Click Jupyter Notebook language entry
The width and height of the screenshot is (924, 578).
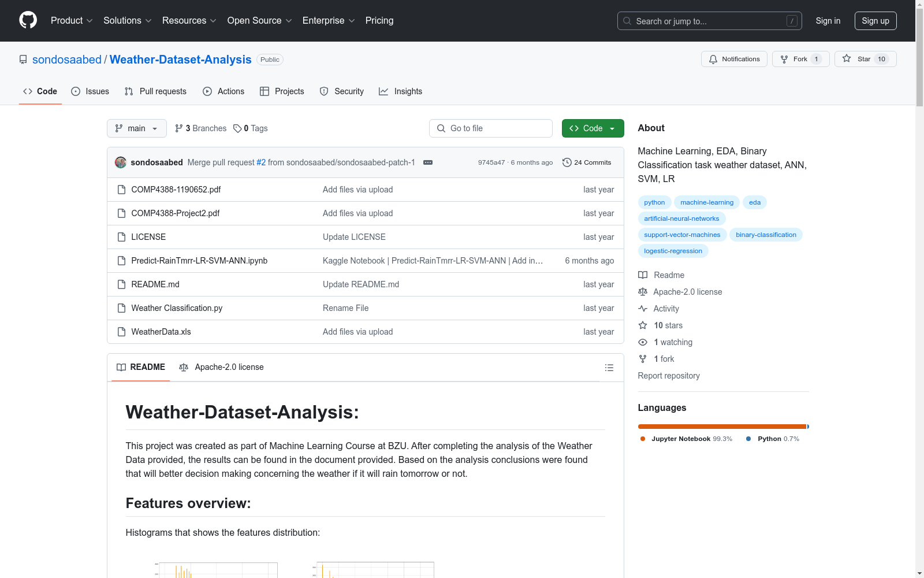pos(686,439)
